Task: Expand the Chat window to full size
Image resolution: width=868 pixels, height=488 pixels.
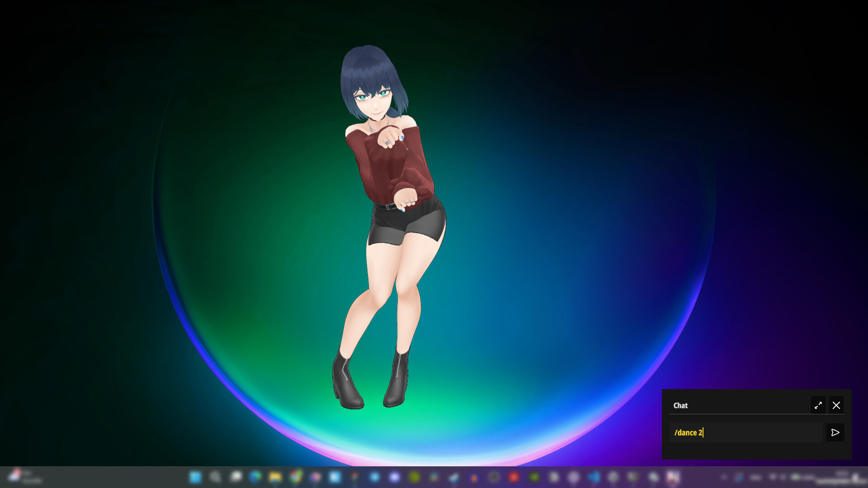Action: (x=818, y=405)
